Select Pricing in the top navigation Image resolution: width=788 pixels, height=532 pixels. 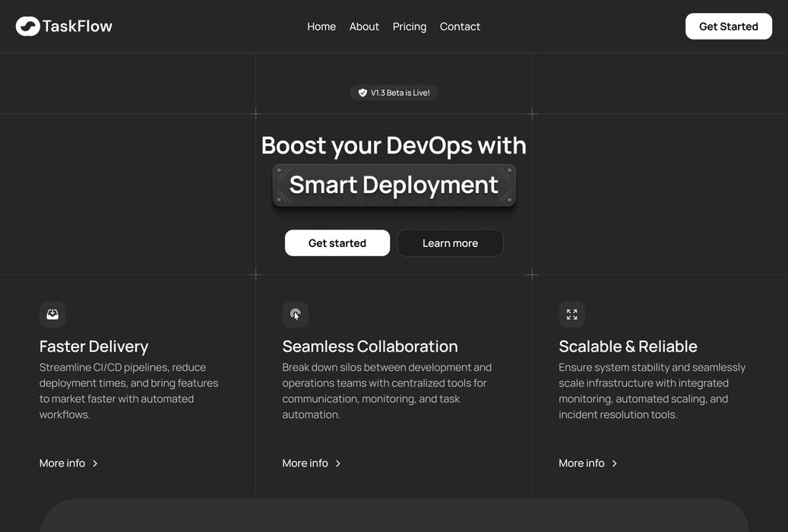tap(410, 27)
